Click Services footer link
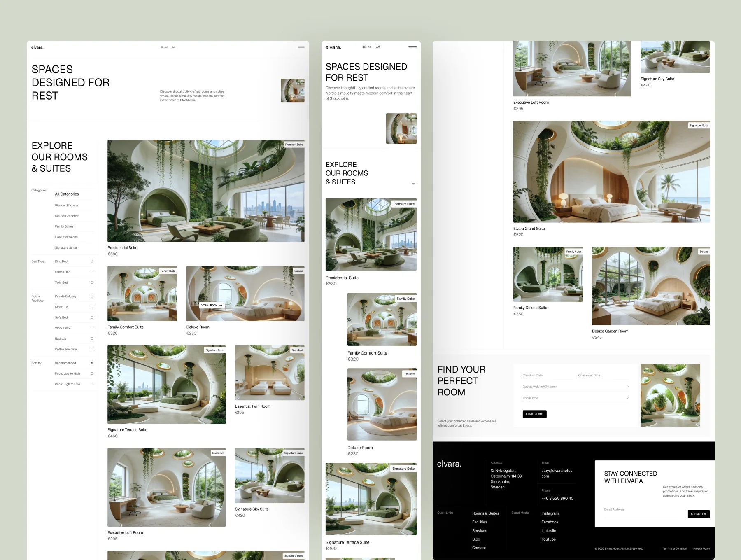 (479, 531)
